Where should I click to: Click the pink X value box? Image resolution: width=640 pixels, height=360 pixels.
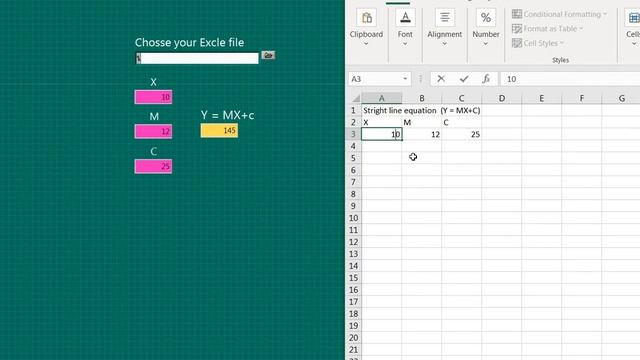coord(153,97)
